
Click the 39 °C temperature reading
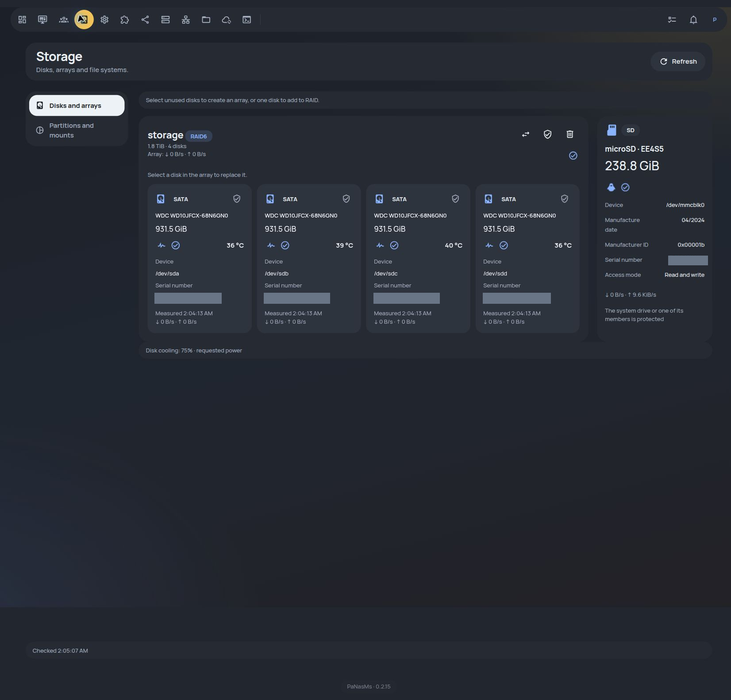tap(344, 245)
